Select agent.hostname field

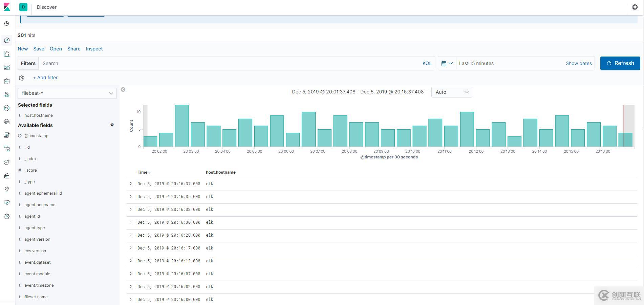coord(40,205)
